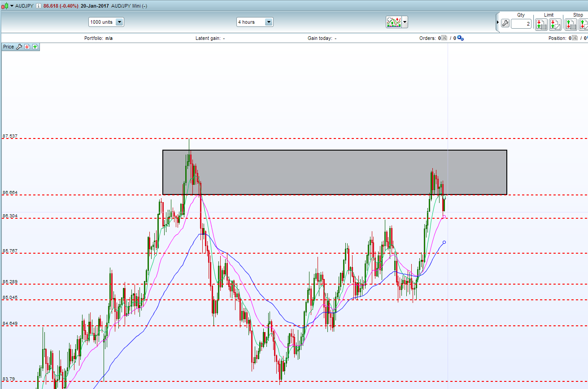The height and width of the screenshot is (389, 588).
Task: Click the Portfolio: n/a text
Action: (x=98, y=38)
